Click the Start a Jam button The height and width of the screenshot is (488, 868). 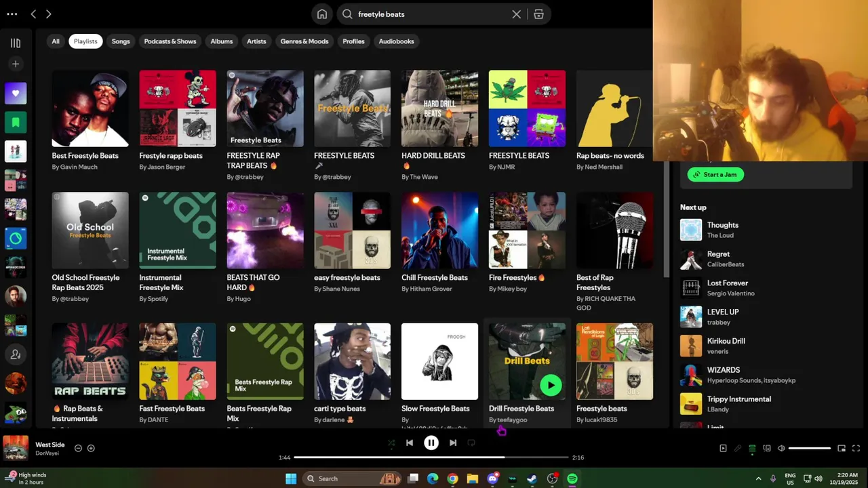tap(715, 174)
